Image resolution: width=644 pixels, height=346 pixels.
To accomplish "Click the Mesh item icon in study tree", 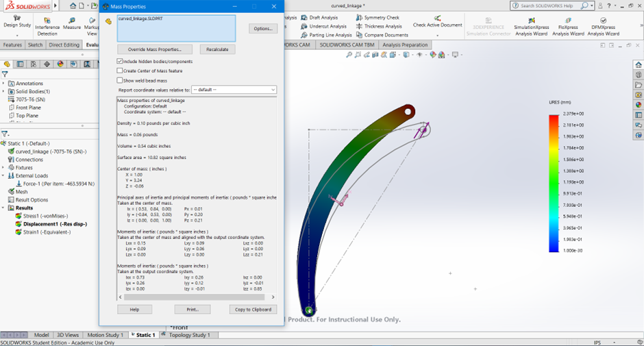I will click(11, 192).
